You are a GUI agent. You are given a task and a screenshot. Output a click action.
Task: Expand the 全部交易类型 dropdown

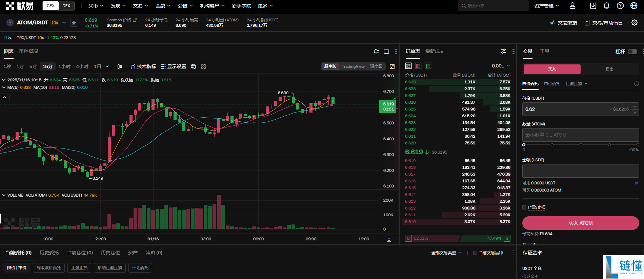(x=446, y=253)
